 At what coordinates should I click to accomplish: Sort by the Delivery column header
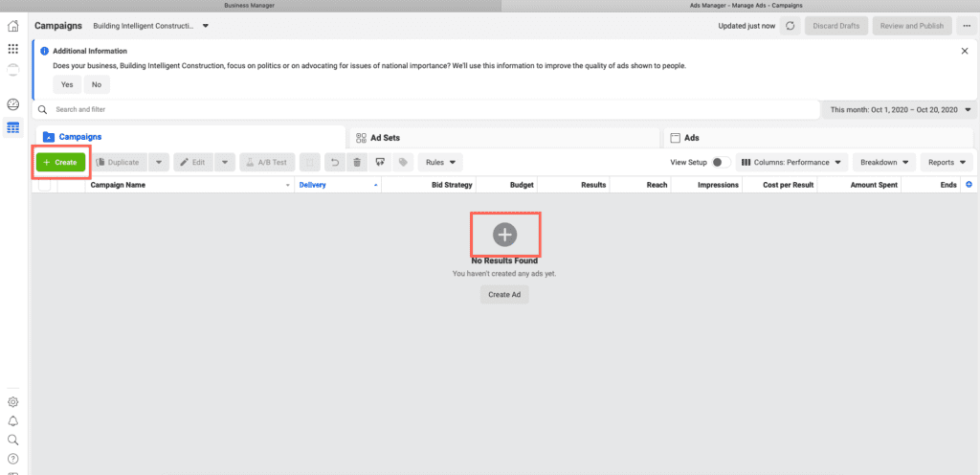coord(338,185)
